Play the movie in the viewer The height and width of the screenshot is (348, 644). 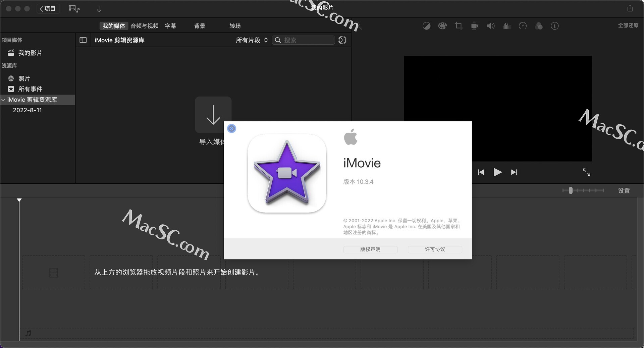coord(498,172)
